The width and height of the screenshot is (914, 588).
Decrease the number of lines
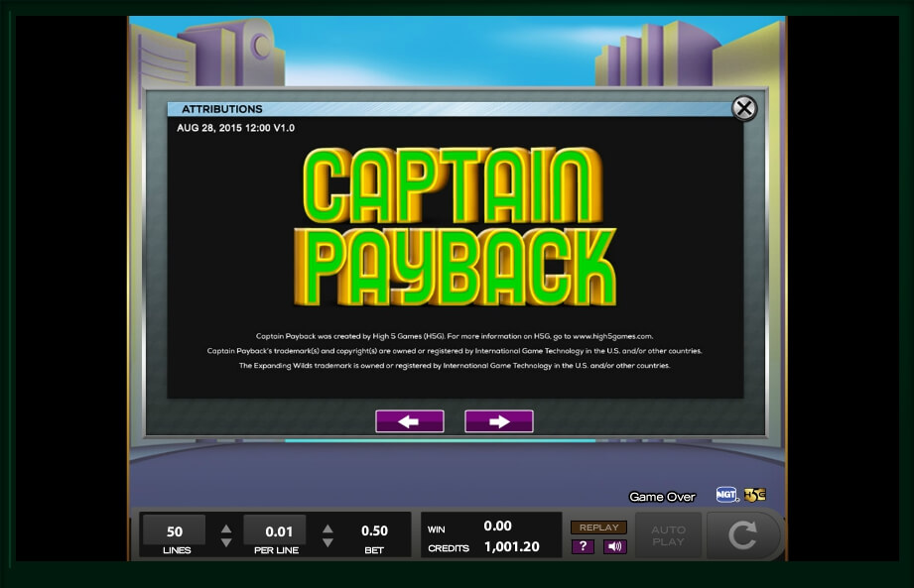226,542
